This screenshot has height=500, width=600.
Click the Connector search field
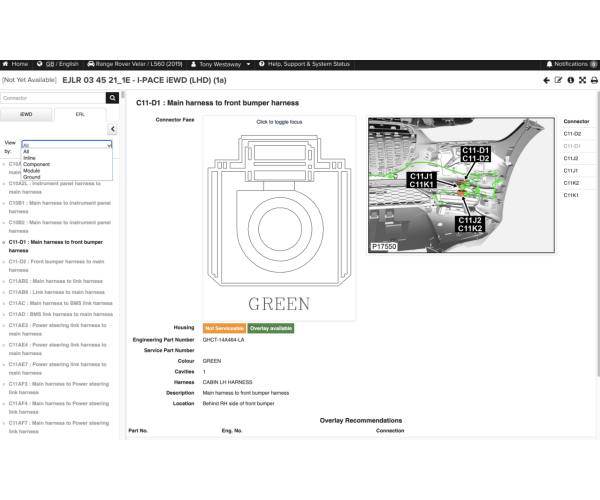coord(53,98)
